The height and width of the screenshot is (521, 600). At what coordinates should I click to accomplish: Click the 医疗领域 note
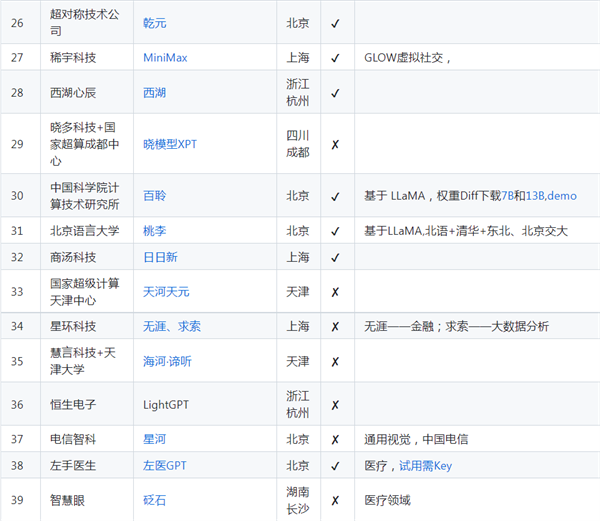[x=387, y=500]
